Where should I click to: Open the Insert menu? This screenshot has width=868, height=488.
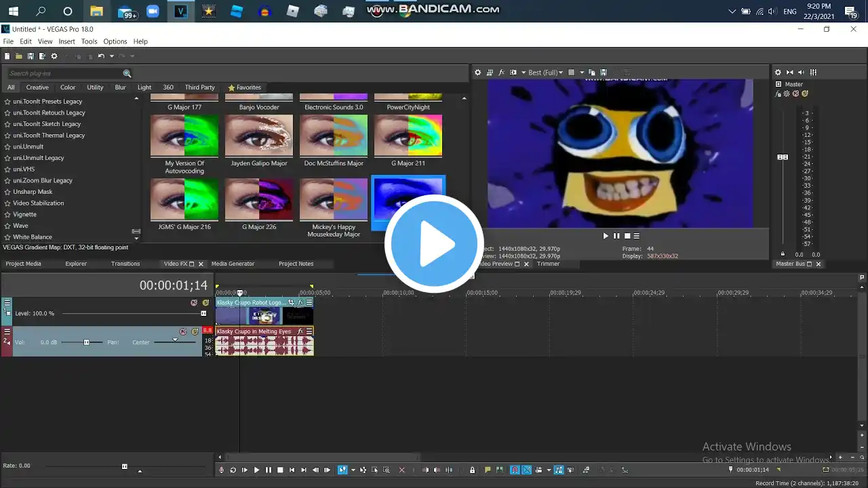66,41
